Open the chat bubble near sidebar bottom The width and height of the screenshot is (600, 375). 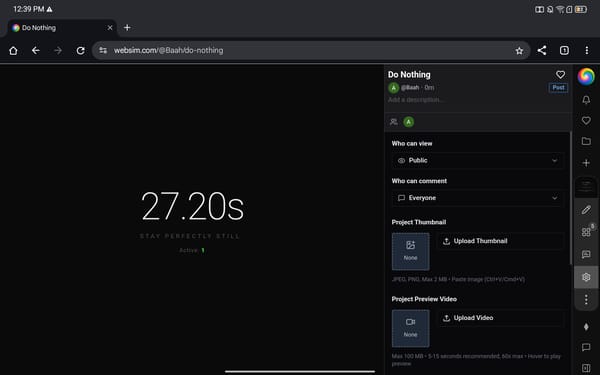point(586,347)
